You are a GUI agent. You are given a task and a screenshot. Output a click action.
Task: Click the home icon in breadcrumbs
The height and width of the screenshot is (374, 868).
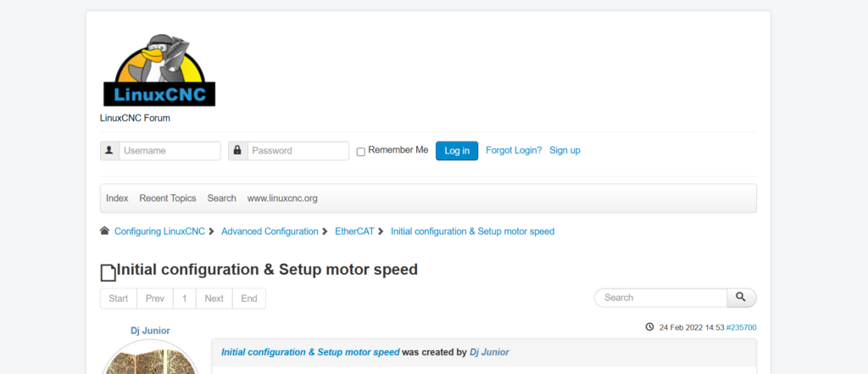tap(104, 231)
